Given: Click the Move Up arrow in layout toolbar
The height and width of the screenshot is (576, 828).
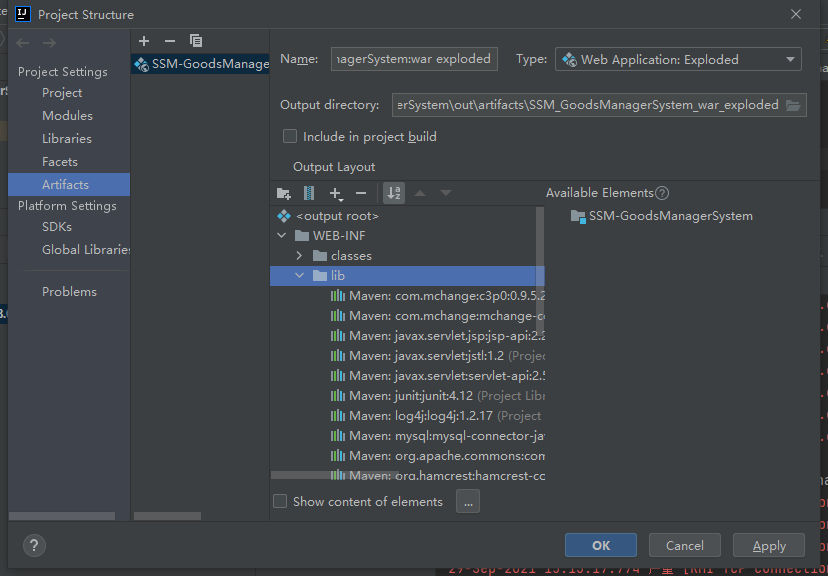Looking at the screenshot, I should [x=420, y=193].
